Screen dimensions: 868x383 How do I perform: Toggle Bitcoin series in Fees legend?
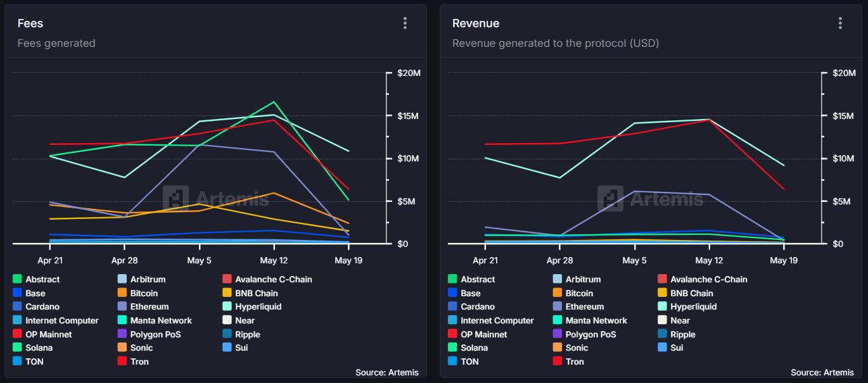pos(137,293)
